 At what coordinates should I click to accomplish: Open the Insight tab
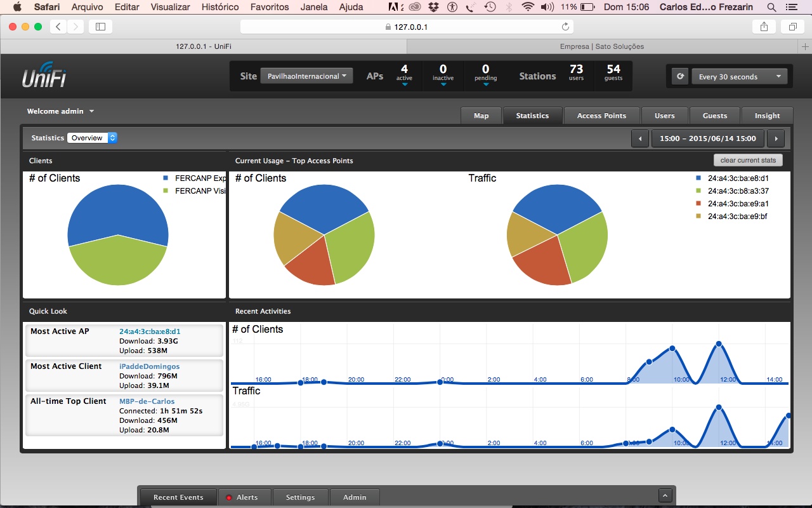point(767,116)
